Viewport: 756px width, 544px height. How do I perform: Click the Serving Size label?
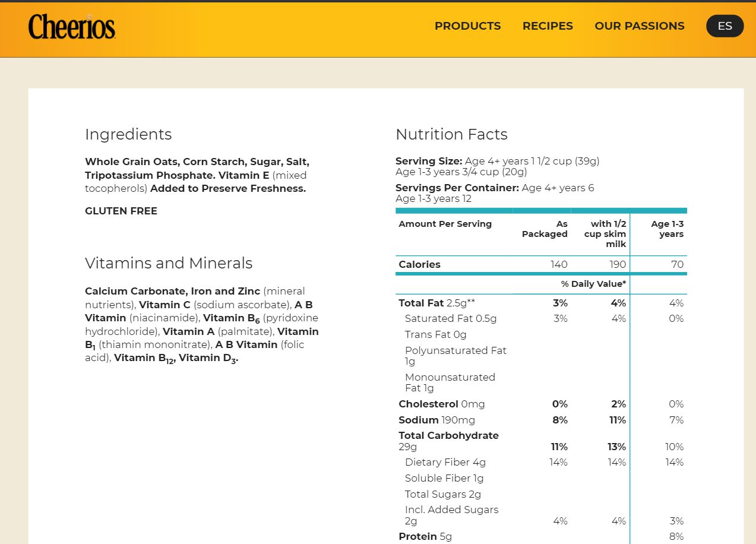click(429, 161)
